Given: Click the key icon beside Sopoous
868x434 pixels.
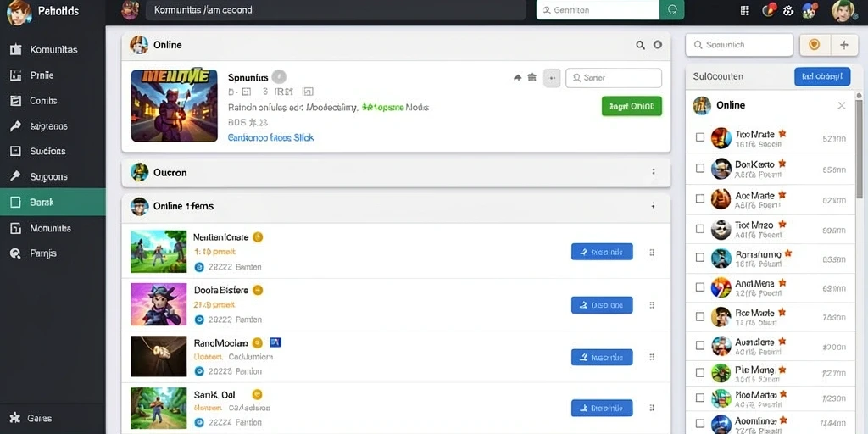Looking at the screenshot, I should [15, 176].
